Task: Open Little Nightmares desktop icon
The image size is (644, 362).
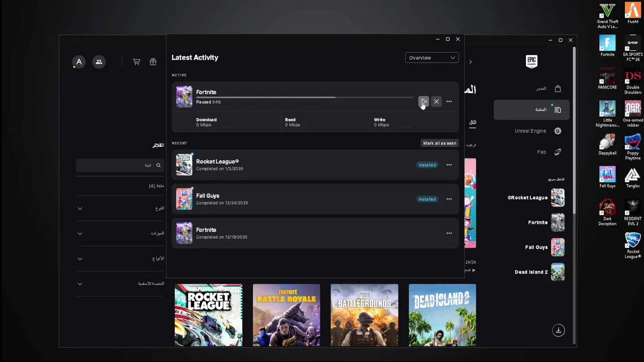Action: coord(607,114)
